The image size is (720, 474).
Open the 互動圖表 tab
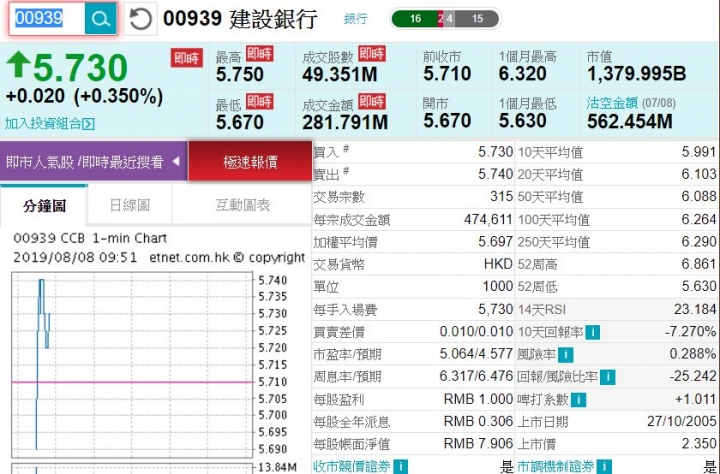pos(242,205)
